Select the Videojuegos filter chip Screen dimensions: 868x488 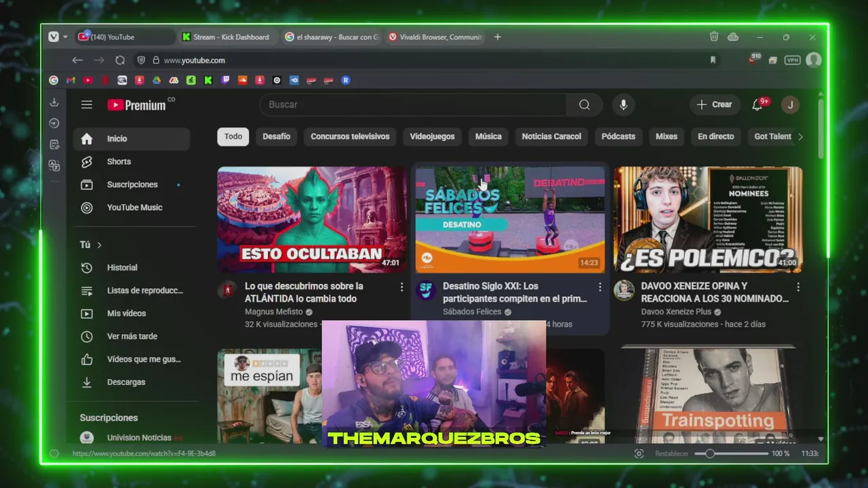[x=432, y=136]
